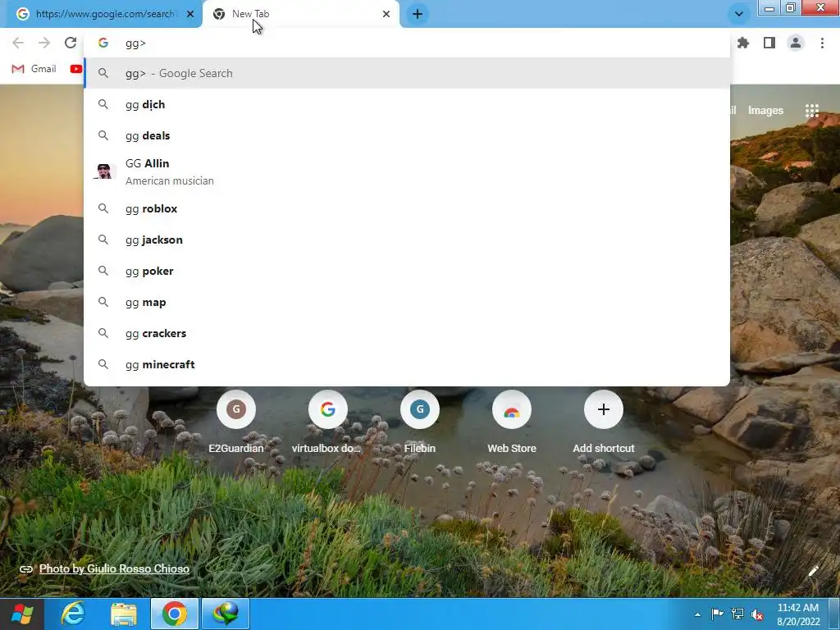Open the Windows Start menu
Image resolution: width=840 pixels, height=630 pixels.
[21, 614]
